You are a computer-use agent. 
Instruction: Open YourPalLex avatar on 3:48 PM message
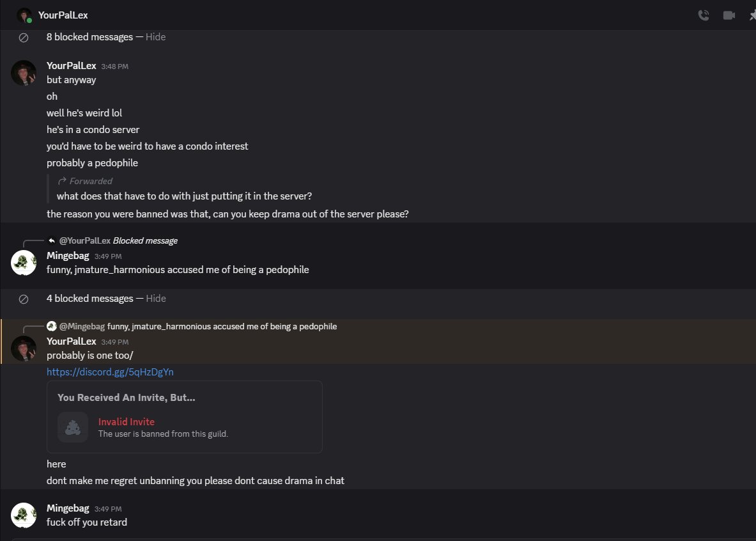pos(24,73)
